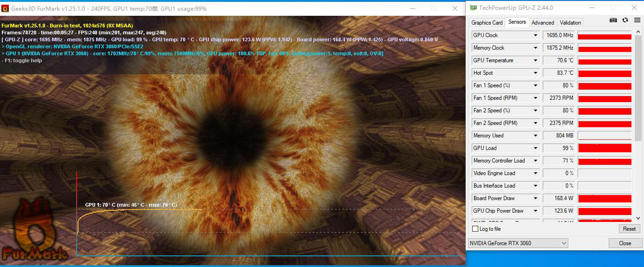Close the GPU-Z window via title bar X
This screenshot has width=644, height=267.
(634, 8)
